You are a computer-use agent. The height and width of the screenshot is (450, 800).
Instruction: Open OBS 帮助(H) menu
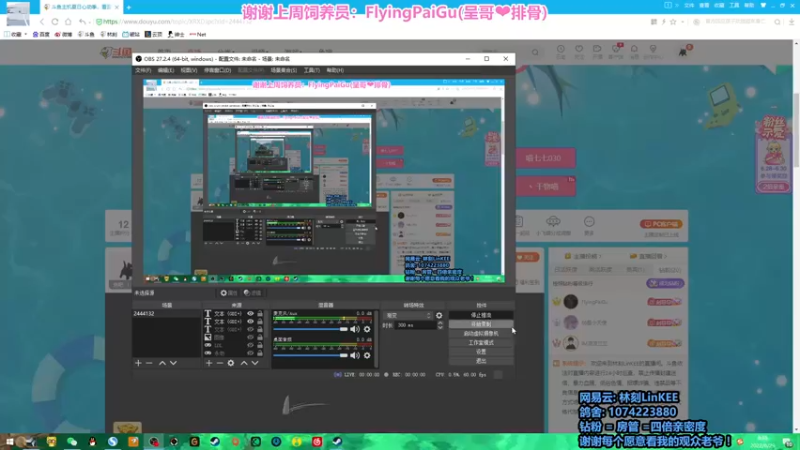coord(335,70)
